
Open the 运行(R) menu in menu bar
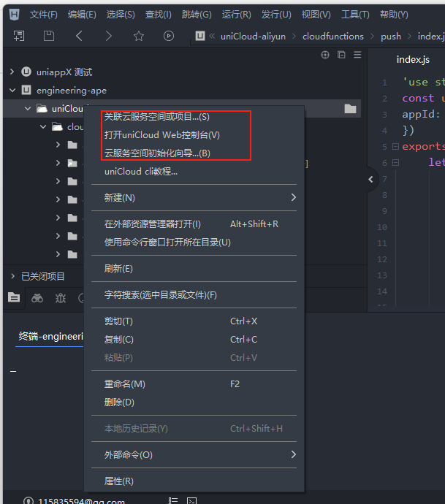point(236,15)
